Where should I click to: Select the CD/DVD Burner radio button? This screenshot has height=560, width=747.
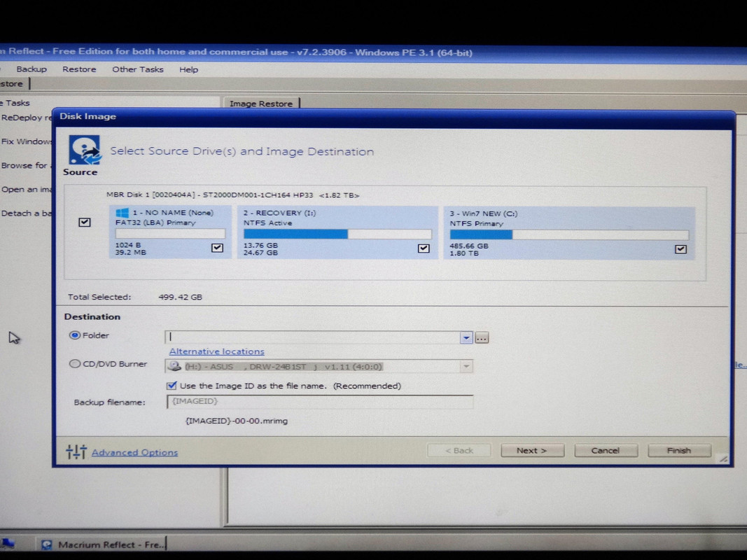(x=74, y=364)
